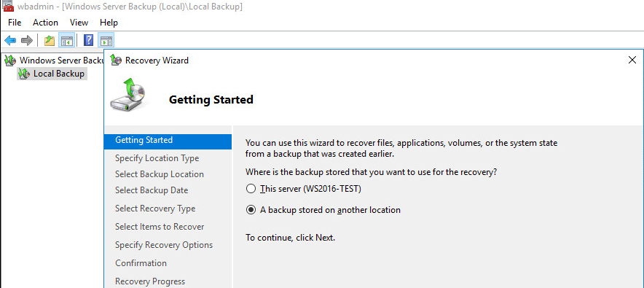Click the Recovery Progress wizard step
Viewport: 644px width, 288px height.
[x=150, y=281]
